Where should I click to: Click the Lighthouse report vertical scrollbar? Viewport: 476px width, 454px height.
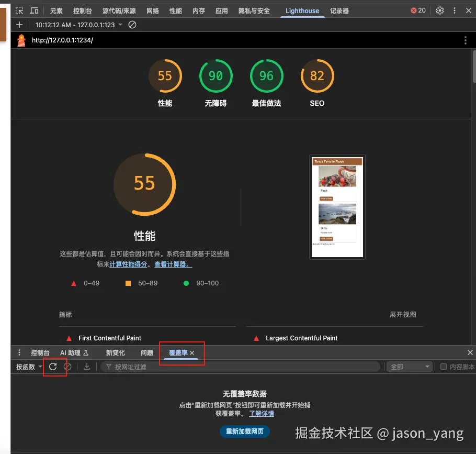pyautogui.click(x=474, y=67)
